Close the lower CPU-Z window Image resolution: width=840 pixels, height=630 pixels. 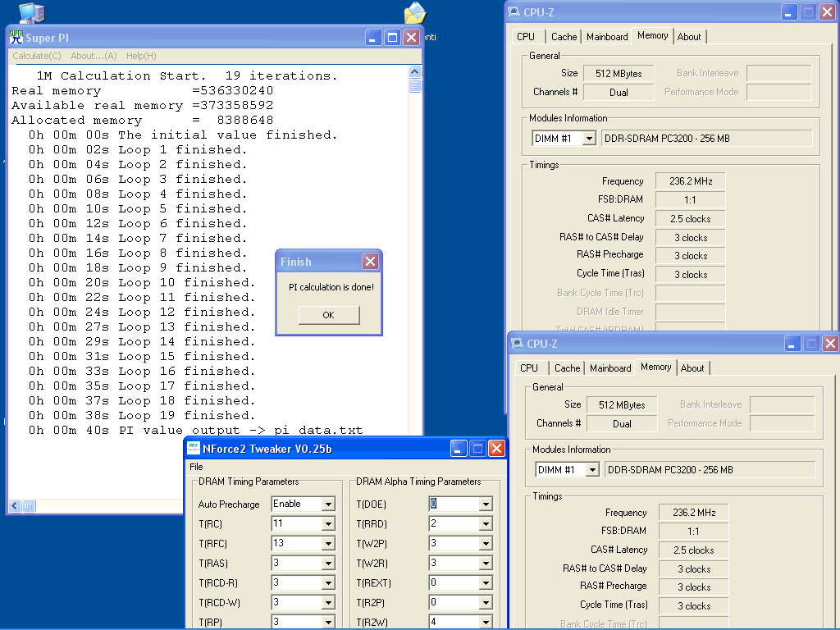tap(830, 344)
